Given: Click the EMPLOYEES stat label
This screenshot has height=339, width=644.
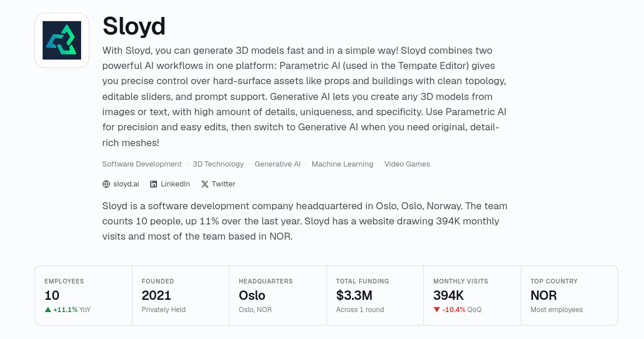Looking at the screenshot, I should pos(64,281).
